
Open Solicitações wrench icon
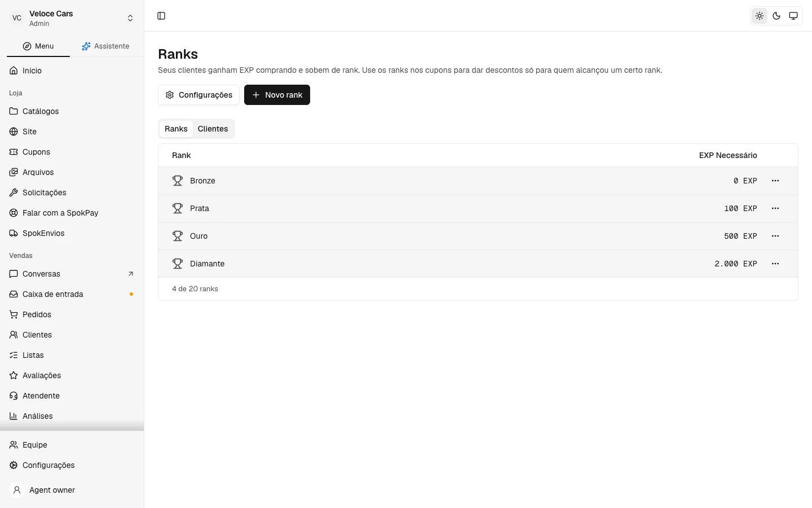[14, 192]
